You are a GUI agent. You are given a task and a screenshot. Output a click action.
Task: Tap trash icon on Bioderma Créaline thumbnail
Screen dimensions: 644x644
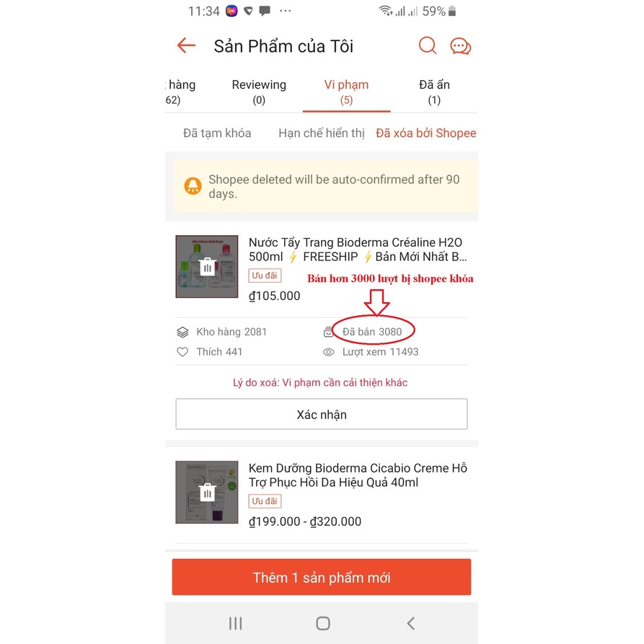[x=208, y=267]
